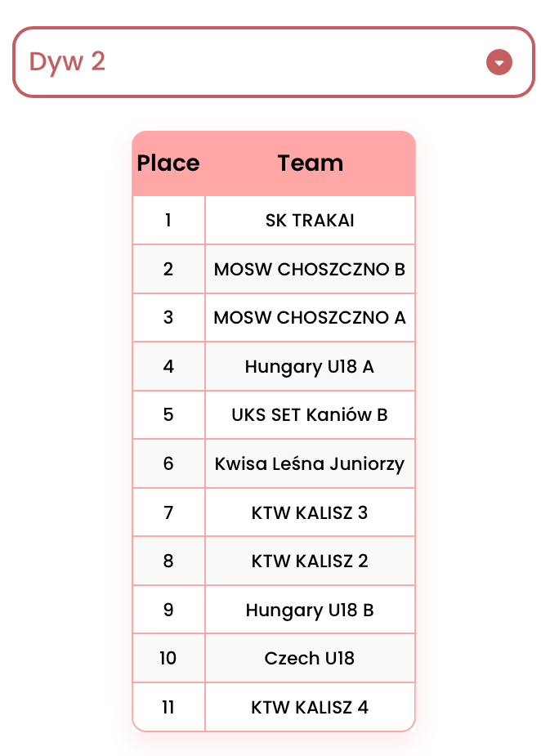
Task: Select MOSW CHOSZCZNO B team cell
Action: 310,269
